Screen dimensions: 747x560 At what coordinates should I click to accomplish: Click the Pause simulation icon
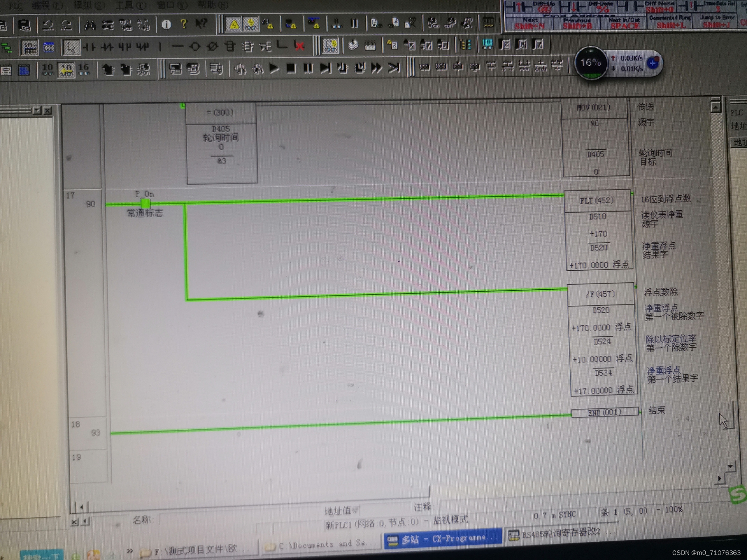(307, 68)
